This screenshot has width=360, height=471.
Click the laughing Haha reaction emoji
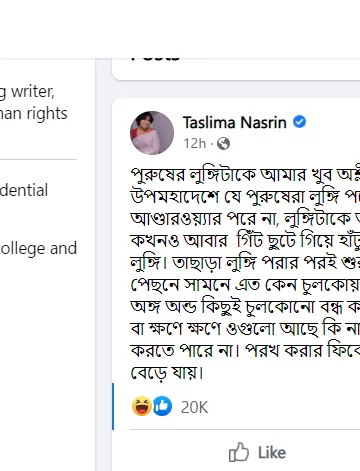pos(142,406)
